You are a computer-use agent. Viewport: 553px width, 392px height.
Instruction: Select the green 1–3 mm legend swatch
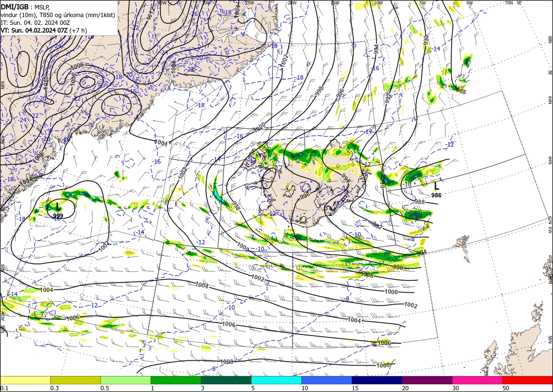tap(176, 380)
